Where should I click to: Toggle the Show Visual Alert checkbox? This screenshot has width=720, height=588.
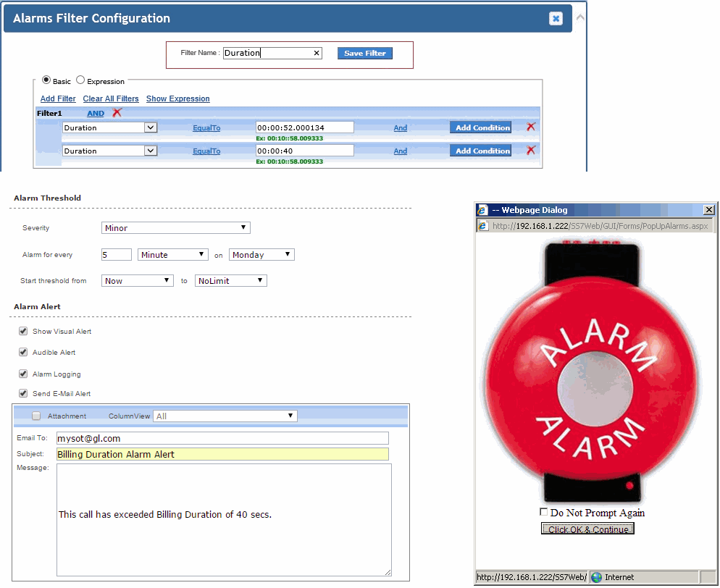[x=23, y=331]
